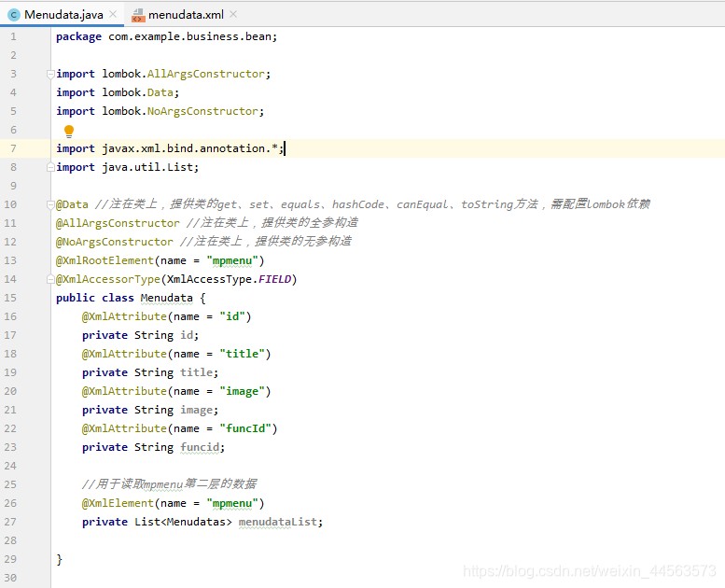
Task: Click the 'title' field on line 19
Action: [x=196, y=373]
